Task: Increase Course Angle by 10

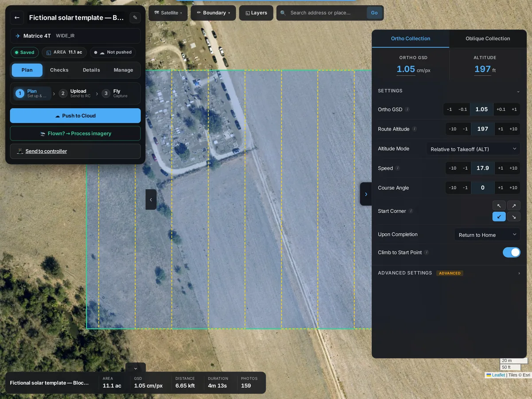Action: (x=513, y=188)
